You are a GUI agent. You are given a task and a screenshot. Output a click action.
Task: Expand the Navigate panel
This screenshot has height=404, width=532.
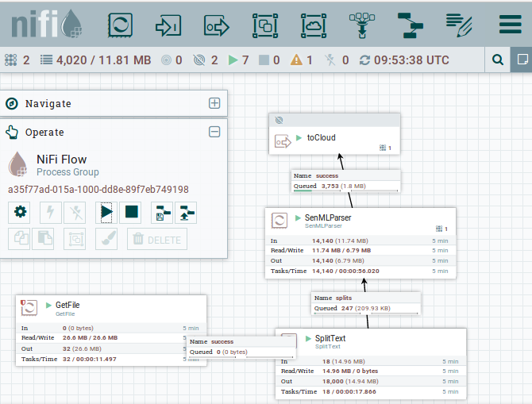(214, 103)
